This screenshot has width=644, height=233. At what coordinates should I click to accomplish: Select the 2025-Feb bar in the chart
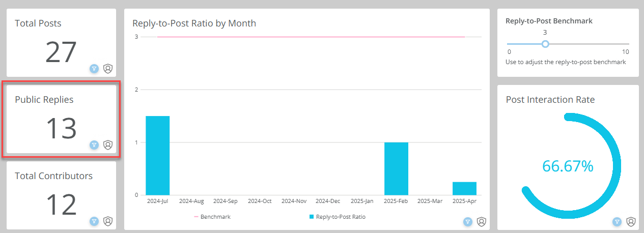396,169
